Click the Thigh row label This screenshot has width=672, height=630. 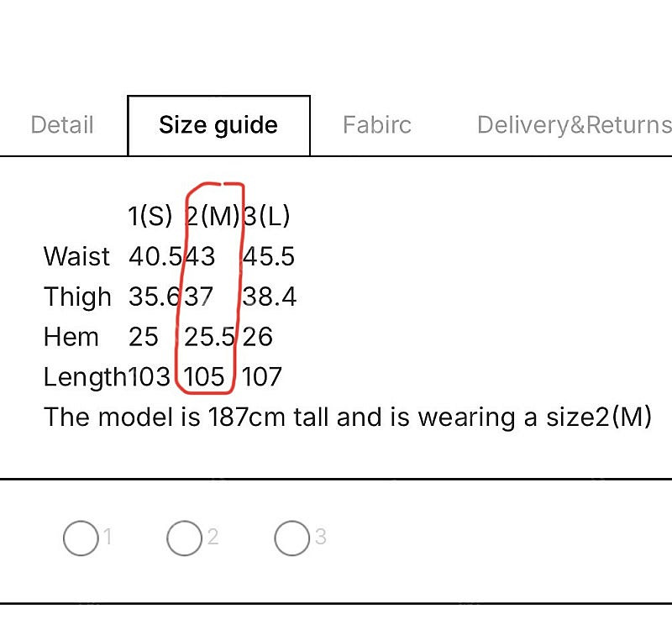click(77, 297)
